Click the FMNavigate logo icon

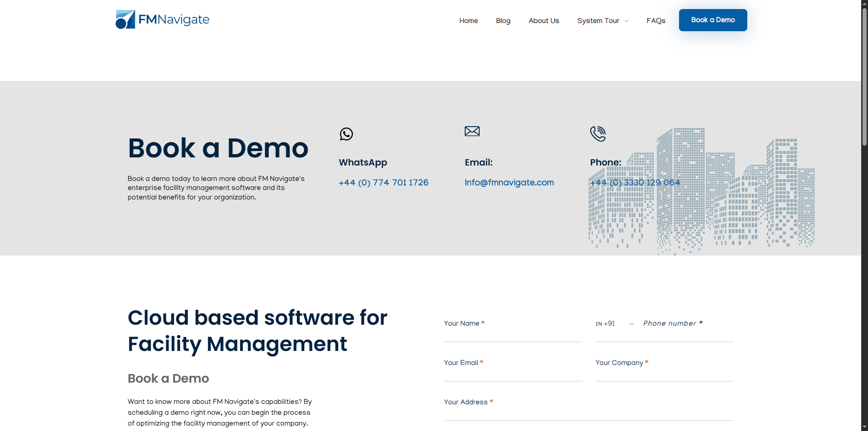pyautogui.click(x=125, y=19)
